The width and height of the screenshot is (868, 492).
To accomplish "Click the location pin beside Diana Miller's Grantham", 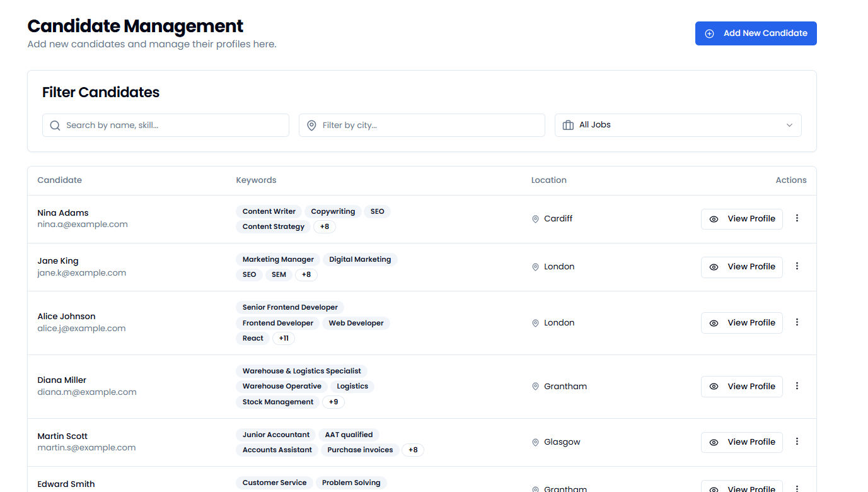I will pyautogui.click(x=535, y=386).
